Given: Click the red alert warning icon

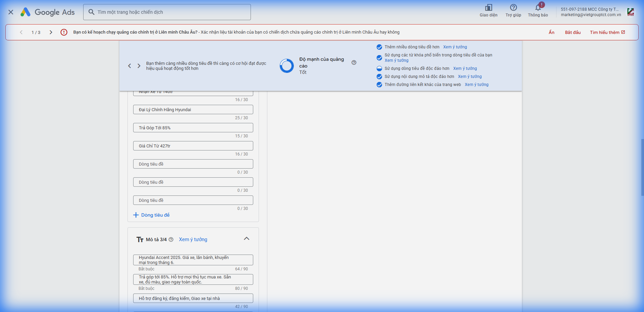Looking at the screenshot, I should tap(64, 32).
